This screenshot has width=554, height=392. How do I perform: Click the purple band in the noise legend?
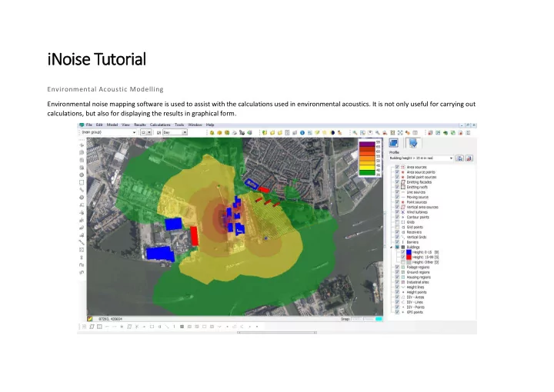367,144
